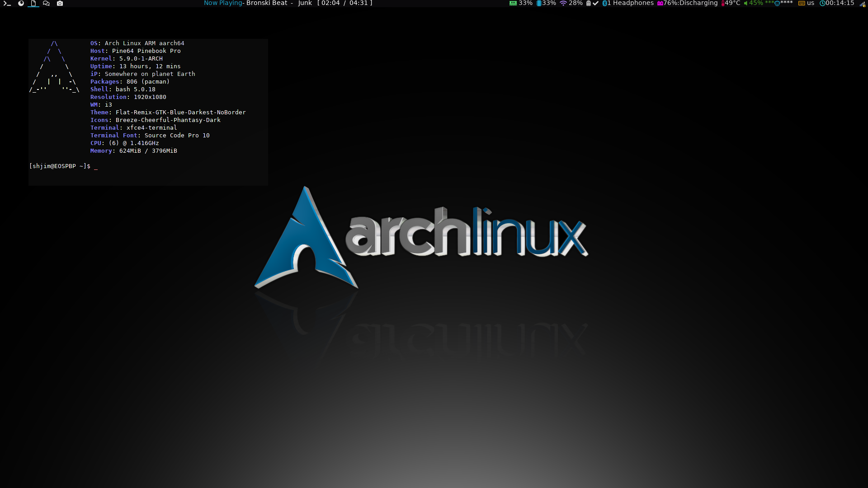This screenshot has height=488, width=868.
Task: Open the camera workspace icon
Action: pos(60,3)
